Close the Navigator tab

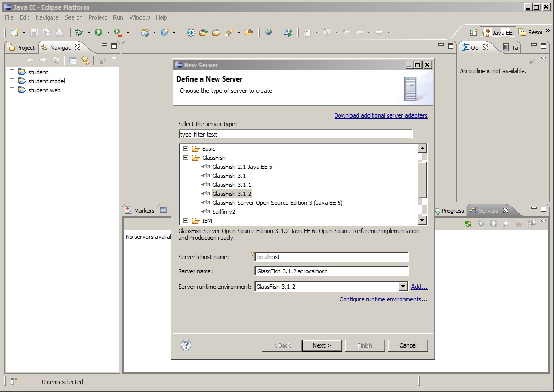tap(77, 47)
